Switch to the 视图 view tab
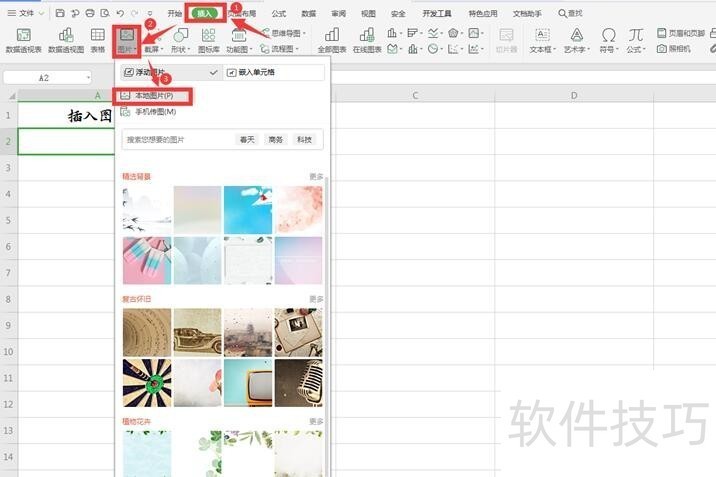The height and width of the screenshot is (477, 716). pos(368,14)
